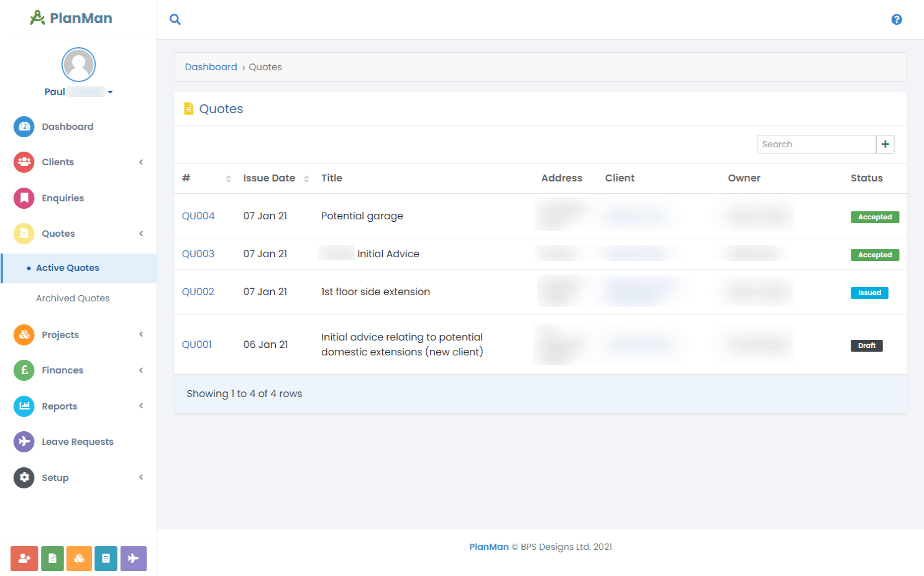Click the Dashboard gauge icon in sidebar

click(x=24, y=127)
